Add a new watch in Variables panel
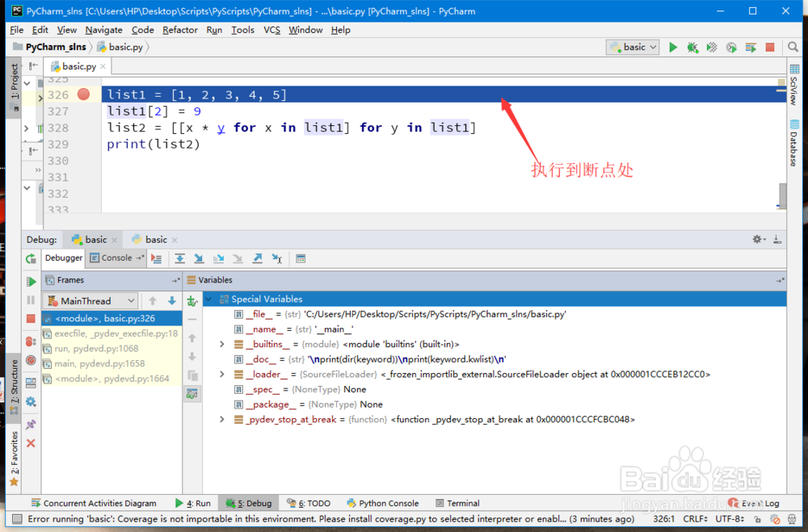The height and width of the screenshot is (532, 808). (192, 301)
